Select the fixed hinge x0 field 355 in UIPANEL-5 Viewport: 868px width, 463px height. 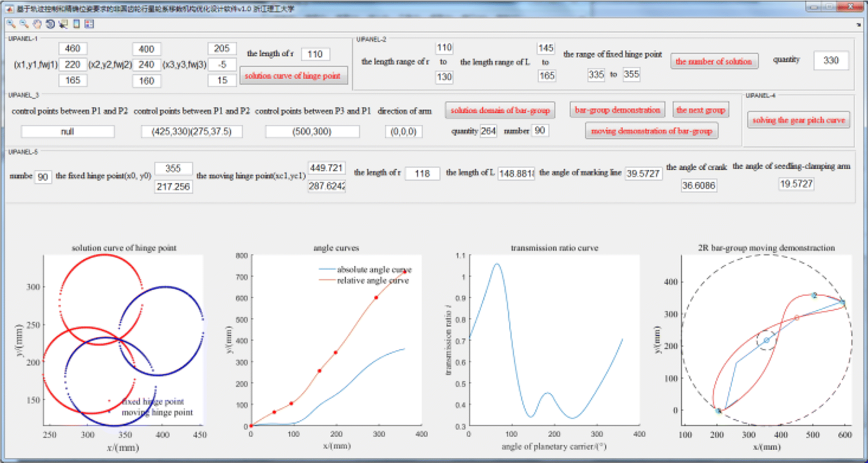coord(173,168)
